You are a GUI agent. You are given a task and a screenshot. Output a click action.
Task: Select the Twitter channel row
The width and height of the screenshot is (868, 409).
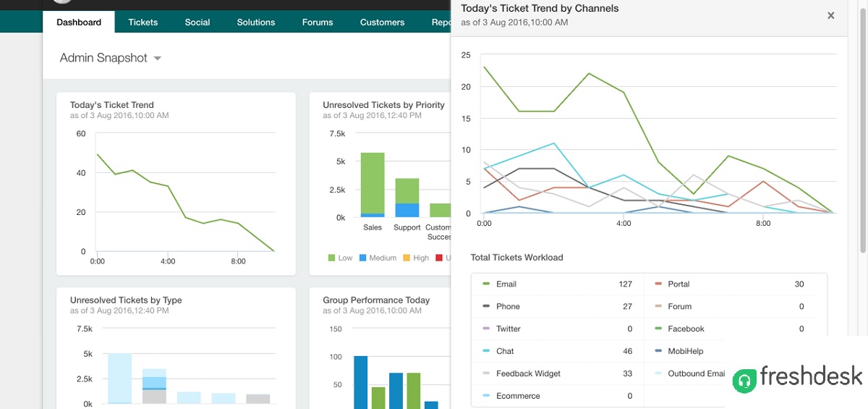(557, 329)
